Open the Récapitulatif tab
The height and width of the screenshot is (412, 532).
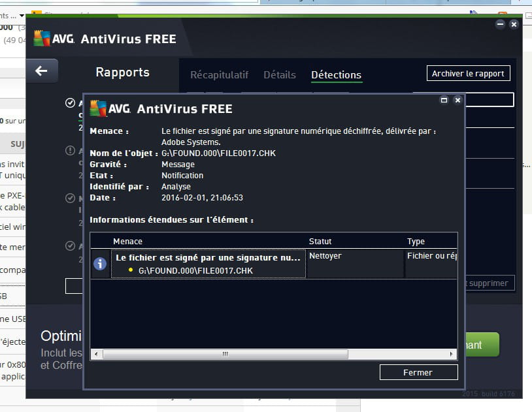(x=219, y=74)
